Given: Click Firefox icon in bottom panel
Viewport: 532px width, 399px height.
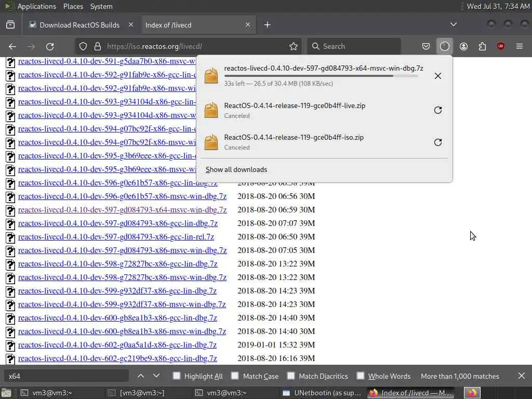Looking at the screenshot, I should [x=472, y=393].
